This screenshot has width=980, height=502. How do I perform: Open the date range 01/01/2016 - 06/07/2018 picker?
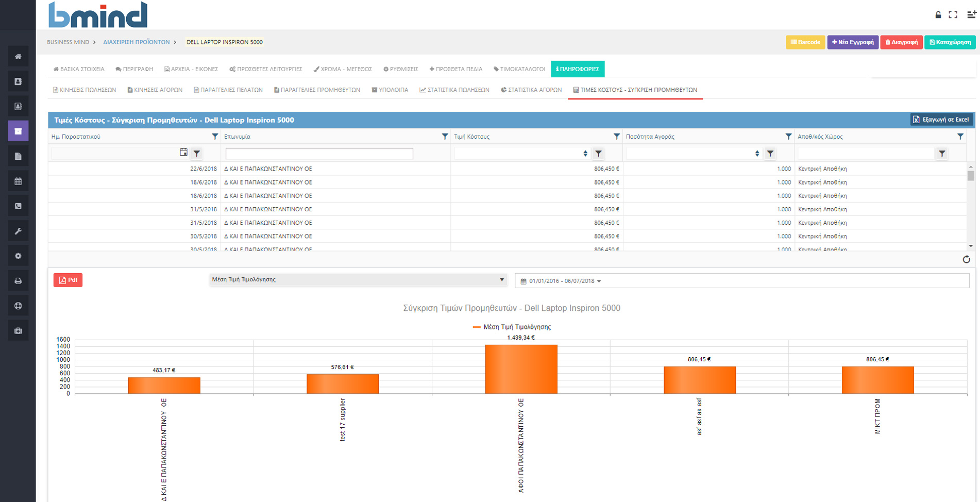click(x=742, y=281)
